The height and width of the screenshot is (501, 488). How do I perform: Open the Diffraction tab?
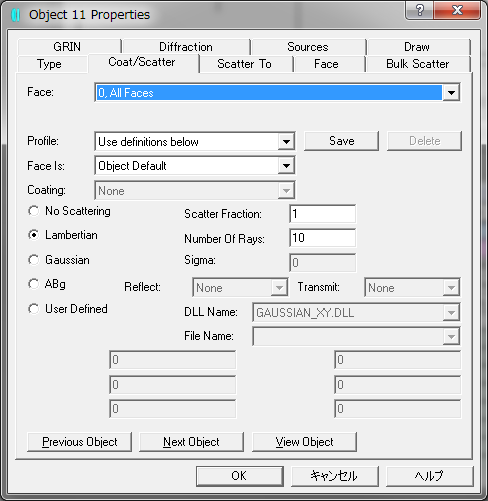[x=186, y=47]
